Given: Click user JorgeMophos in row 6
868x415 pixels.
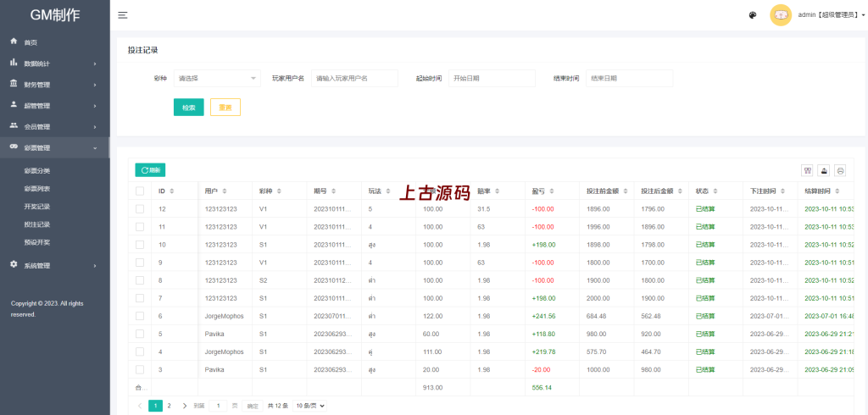Looking at the screenshot, I should click(224, 316).
